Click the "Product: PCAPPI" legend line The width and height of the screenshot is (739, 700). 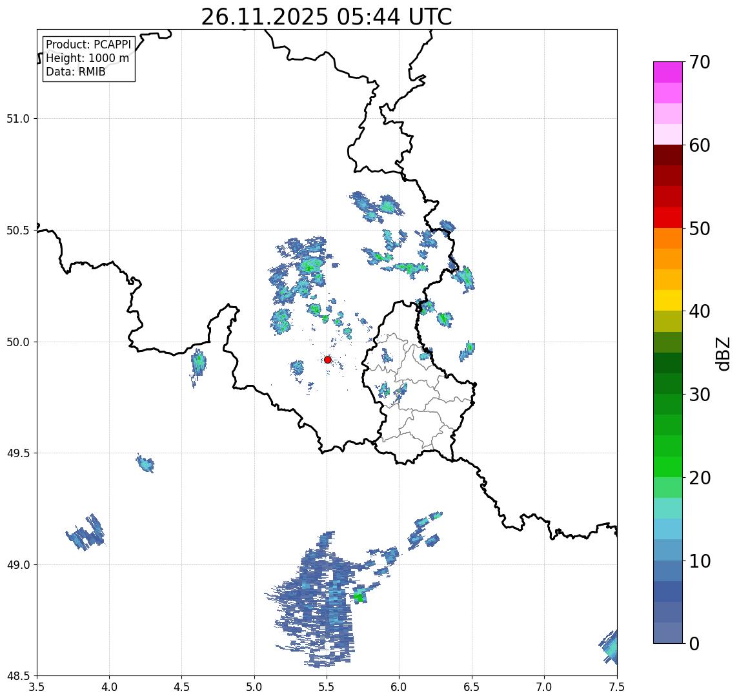click(x=88, y=45)
